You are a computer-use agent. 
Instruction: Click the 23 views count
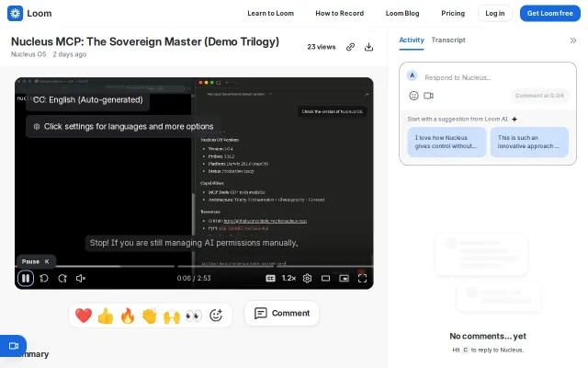pyautogui.click(x=322, y=47)
